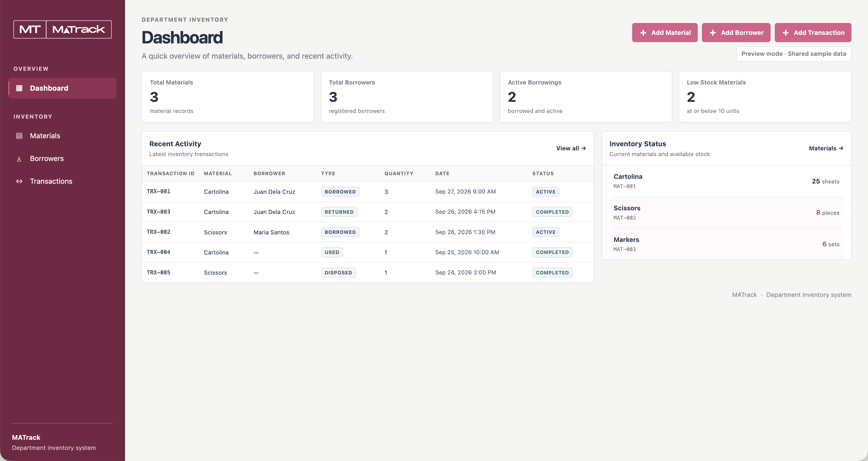Select the Active Borrowings stat card
868x461 pixels.
point(586,96)
